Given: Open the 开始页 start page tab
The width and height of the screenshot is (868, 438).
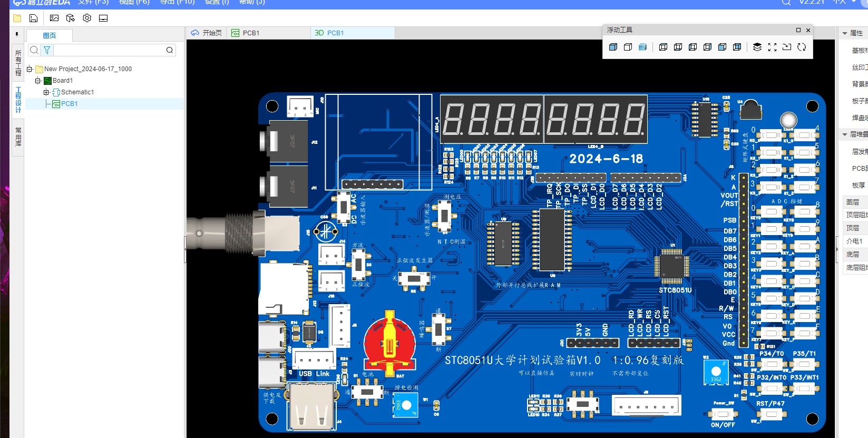Looking at the screenshot, I should 207,33.
